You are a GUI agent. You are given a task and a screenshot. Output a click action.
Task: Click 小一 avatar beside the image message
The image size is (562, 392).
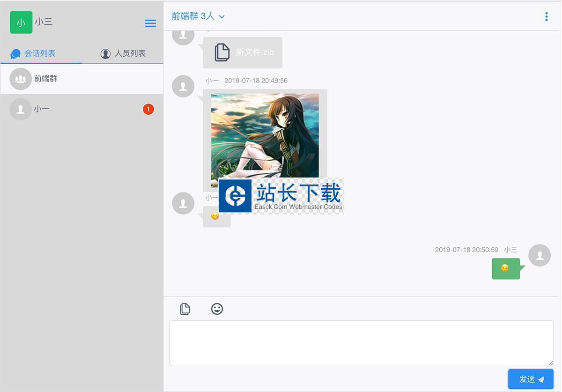183,86
